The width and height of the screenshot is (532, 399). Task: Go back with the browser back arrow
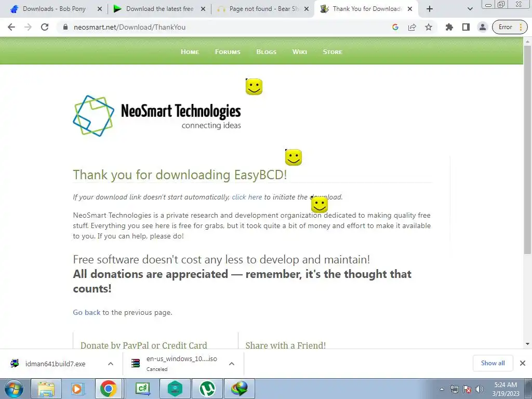click(x=11, y=27)
